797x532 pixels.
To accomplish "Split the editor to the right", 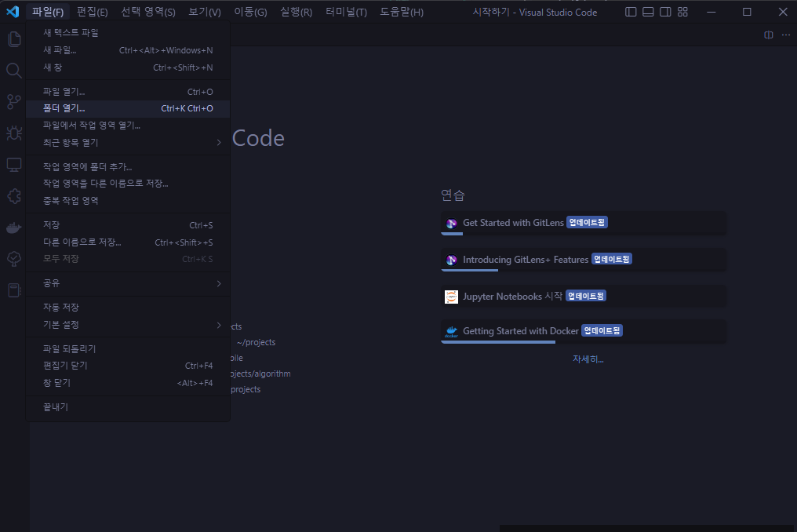I will click(769, 35).
